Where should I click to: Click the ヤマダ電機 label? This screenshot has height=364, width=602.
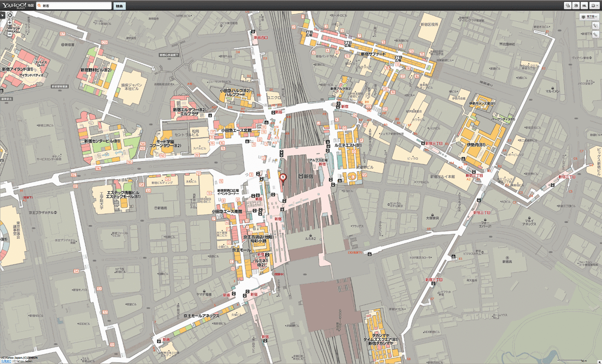tap(204, 293)
